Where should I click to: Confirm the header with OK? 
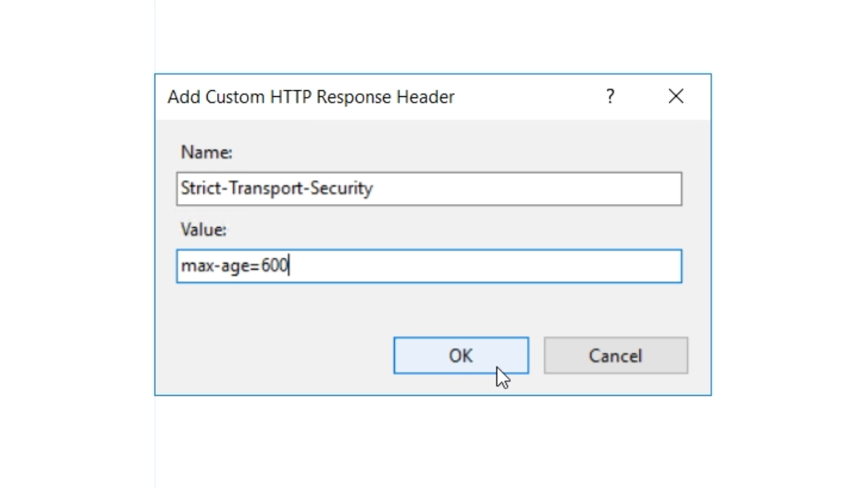point(460,356)
